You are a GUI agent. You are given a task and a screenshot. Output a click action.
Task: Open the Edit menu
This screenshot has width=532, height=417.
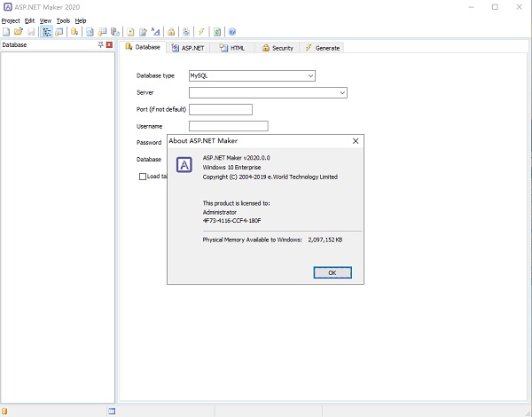click(29, 20)
